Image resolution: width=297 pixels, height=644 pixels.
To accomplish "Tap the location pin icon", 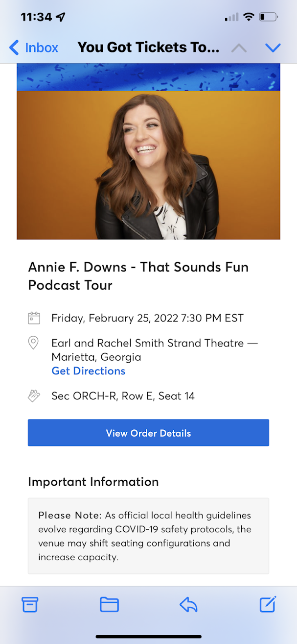I will click(x=34, y=343).
